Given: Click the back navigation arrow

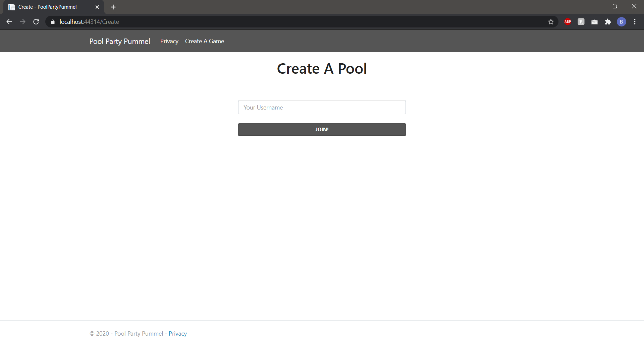Looking at the screenshot, I should [9, 21].
